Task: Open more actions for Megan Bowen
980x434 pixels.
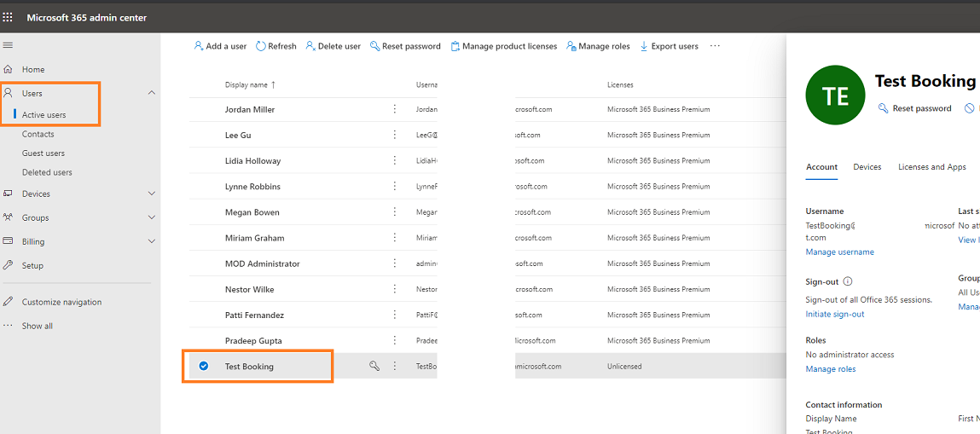Action: (x=394, y=212)
